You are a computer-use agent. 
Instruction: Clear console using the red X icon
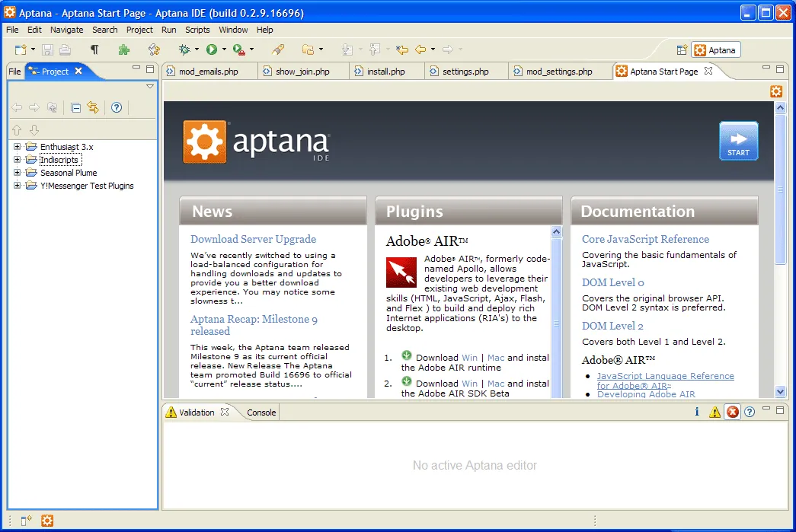click(x=731, y=411)
